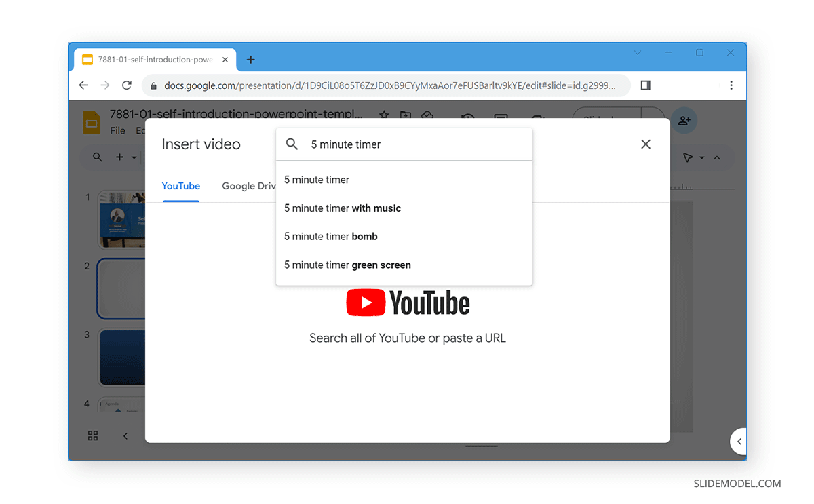Screen dimensions: 814x504
Task: Star the presentation
Action: coord(384,115)
